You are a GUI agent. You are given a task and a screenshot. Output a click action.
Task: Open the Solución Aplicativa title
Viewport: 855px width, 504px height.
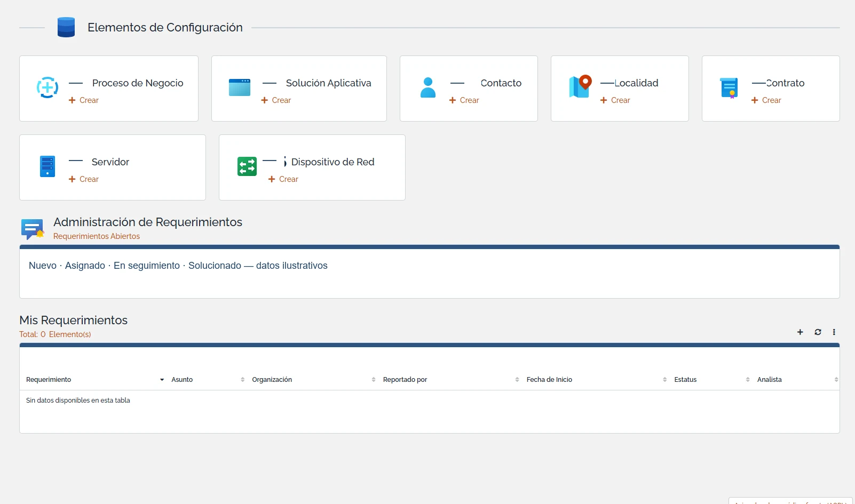328,83
